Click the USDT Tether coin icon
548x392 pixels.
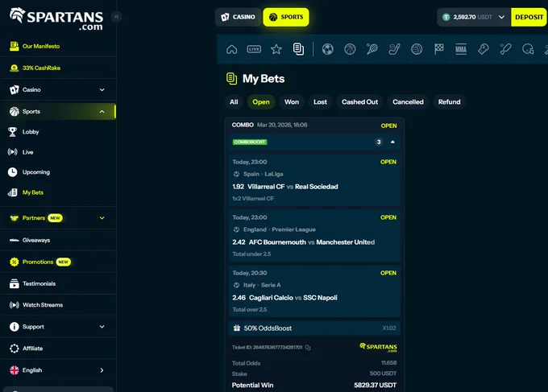pos(446,17)
